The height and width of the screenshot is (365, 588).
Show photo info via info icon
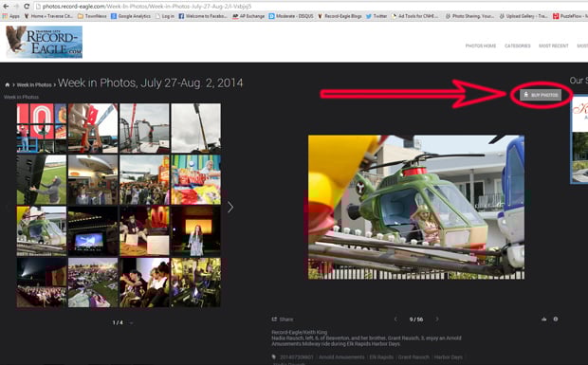(556, 319)
